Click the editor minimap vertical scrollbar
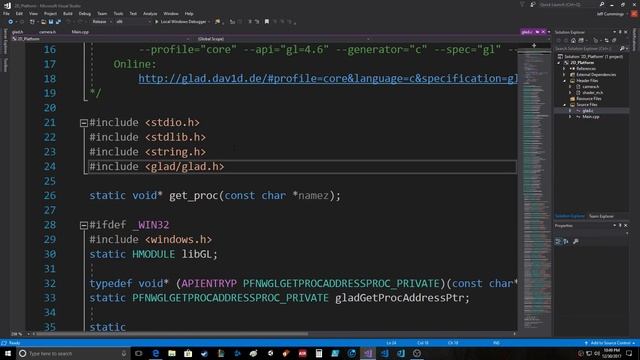640x360 pixels. click(x=534, y=190)
